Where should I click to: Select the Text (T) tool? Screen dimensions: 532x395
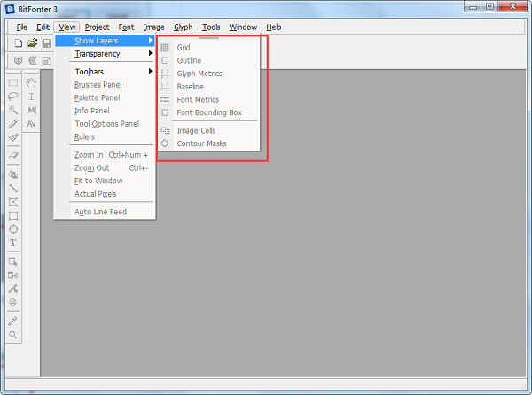(13, 243)
